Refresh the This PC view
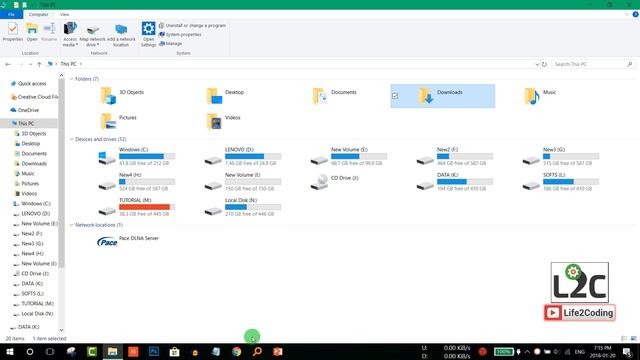This screenshot has width=640, height=360. [x=544, y=64]
